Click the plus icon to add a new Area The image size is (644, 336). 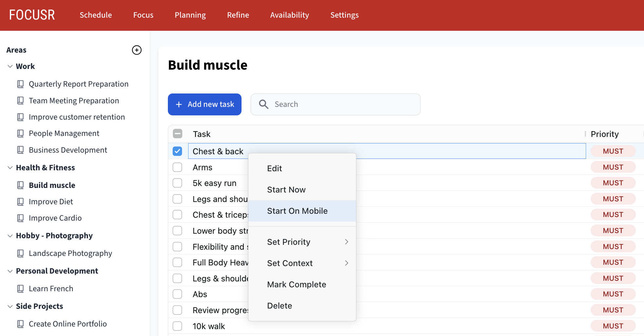tap(137, 50)
